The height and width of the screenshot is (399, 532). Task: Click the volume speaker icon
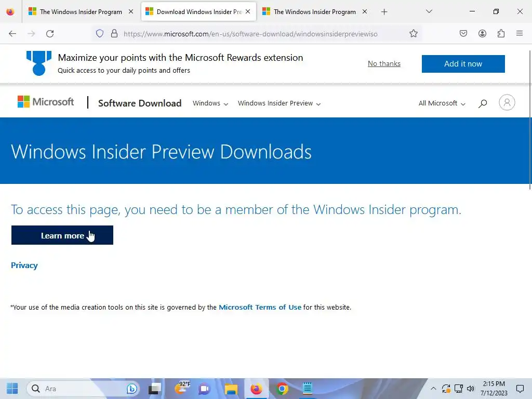click(x=470, y=389)
